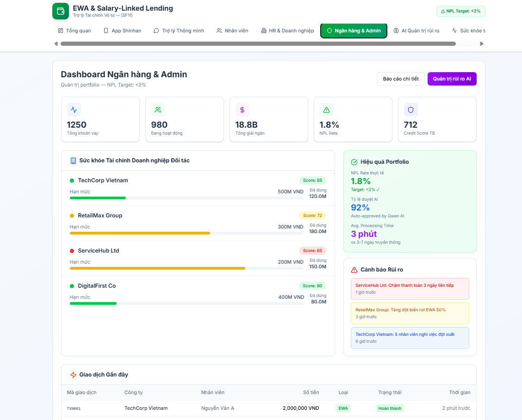The width and height of the screenshot is (522, 420).
Task: Click the building icon on HR & Doanh nghiệp tab
Action: point(264,31)
